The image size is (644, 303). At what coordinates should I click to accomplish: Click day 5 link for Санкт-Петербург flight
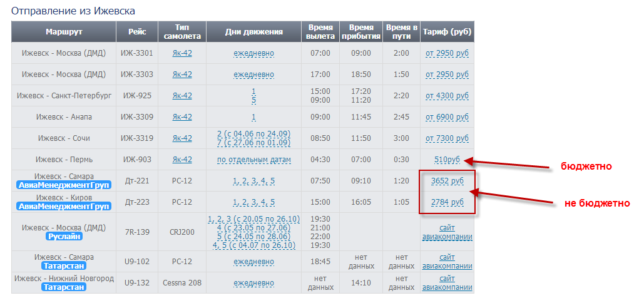(x=254, y=100)
